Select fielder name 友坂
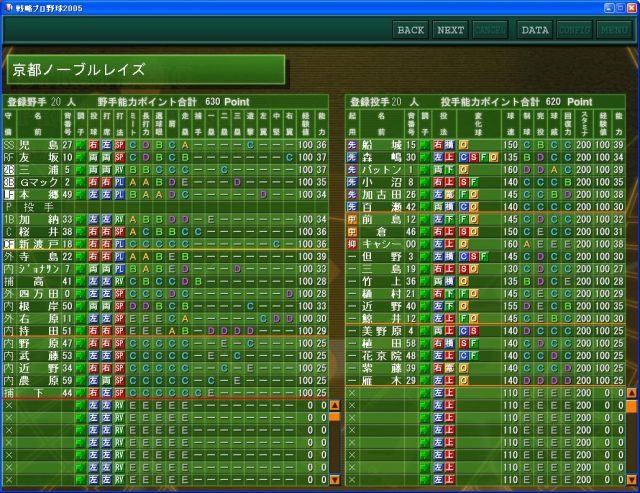The image size is (640, 493). pos(38,158)
